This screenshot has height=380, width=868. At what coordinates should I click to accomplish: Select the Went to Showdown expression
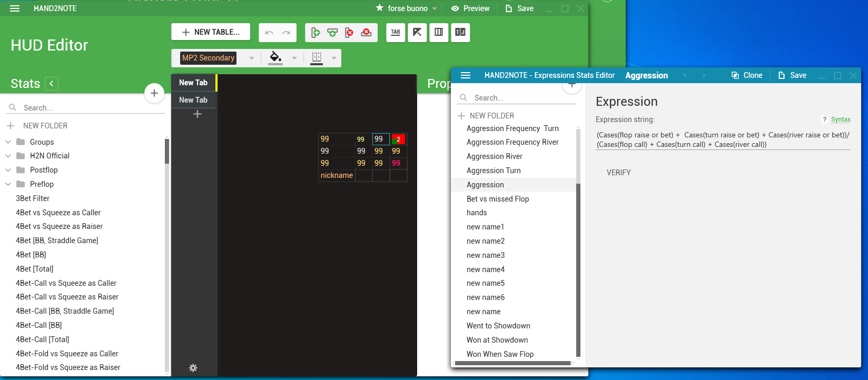point(498,326)
